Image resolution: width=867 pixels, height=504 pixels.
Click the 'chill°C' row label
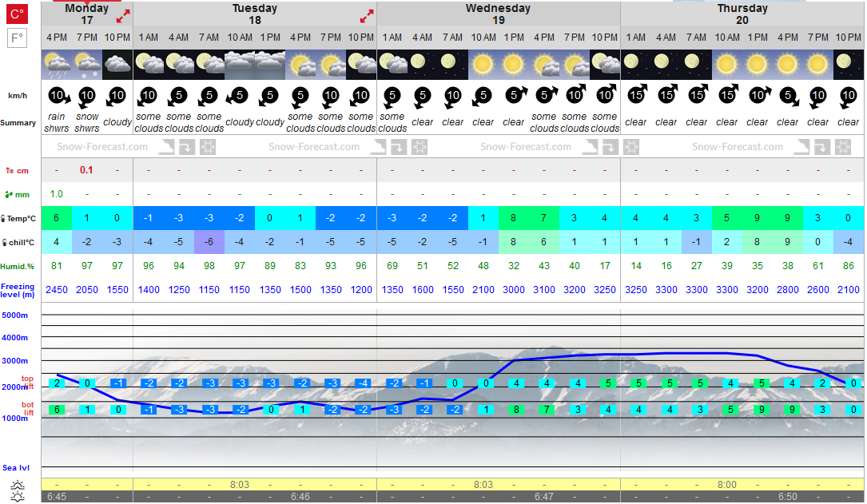click(x=18, y=243)
